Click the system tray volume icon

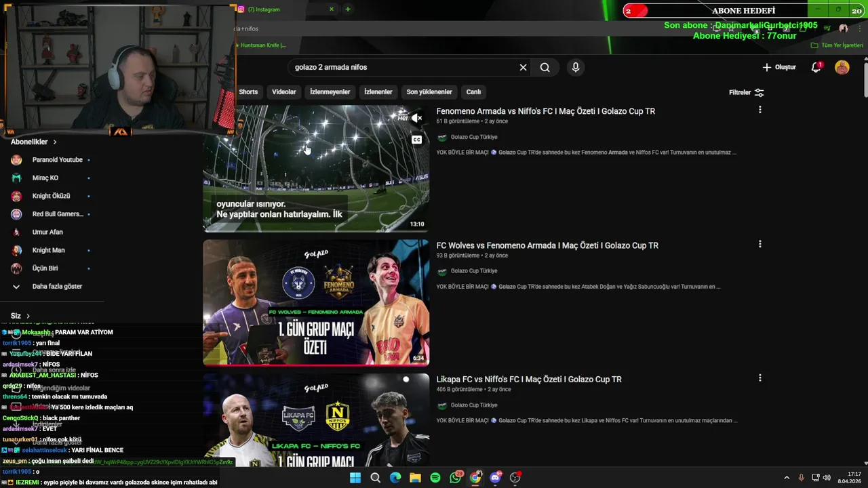click(x=827, y=478)
